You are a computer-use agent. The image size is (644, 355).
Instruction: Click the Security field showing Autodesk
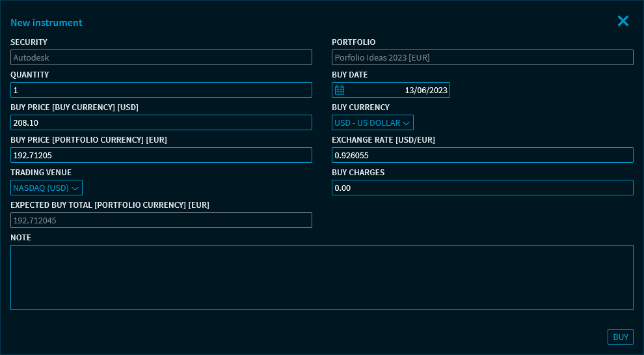click(161, 57)
